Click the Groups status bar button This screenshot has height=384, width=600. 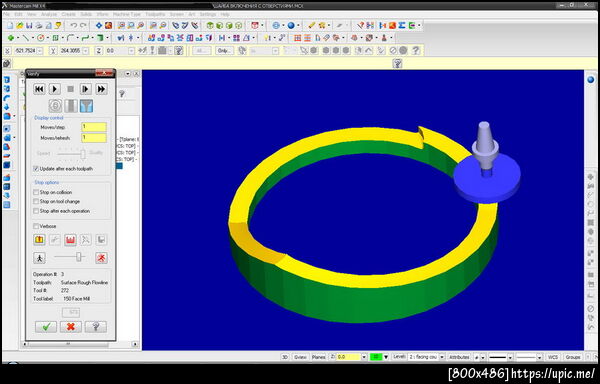point(573,357)
